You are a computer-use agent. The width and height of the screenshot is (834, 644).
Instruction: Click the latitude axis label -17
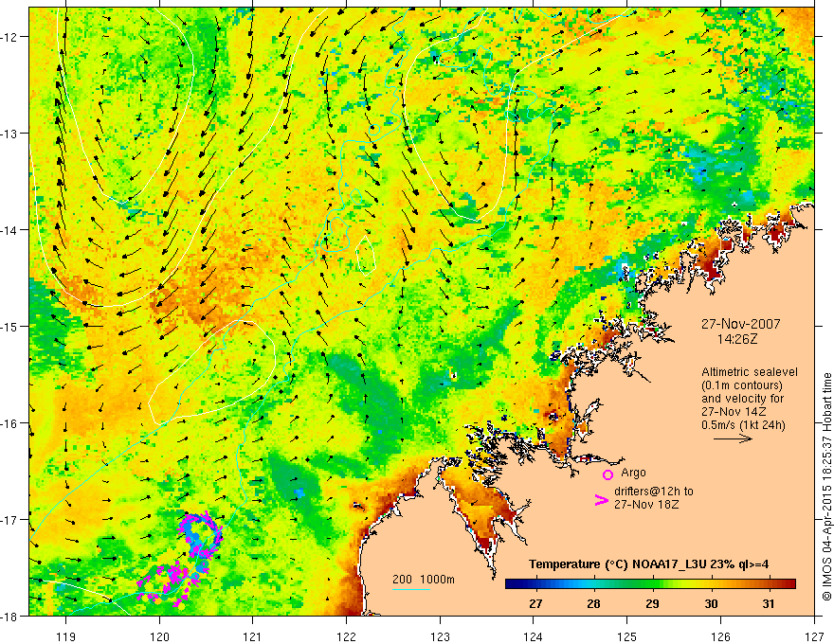click(10, 519)
